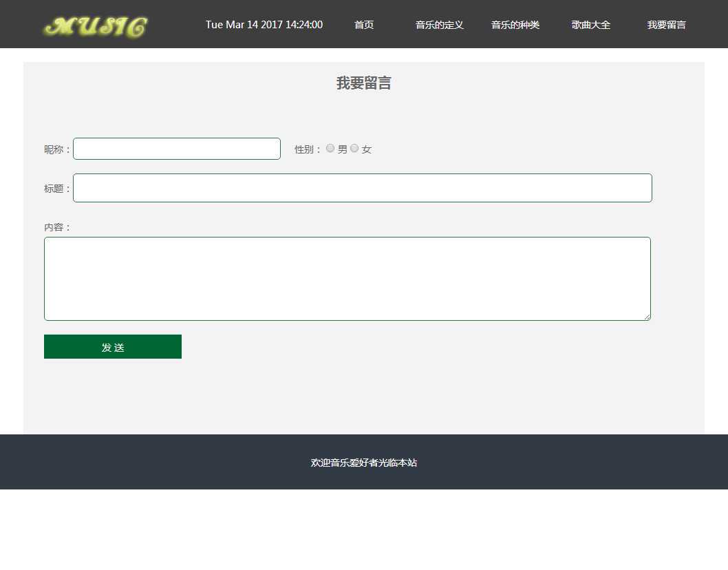Screen dimensions: 728x570
Task: Click the 标题 label text
Action: pyautogui.click(x=57, y=189)
